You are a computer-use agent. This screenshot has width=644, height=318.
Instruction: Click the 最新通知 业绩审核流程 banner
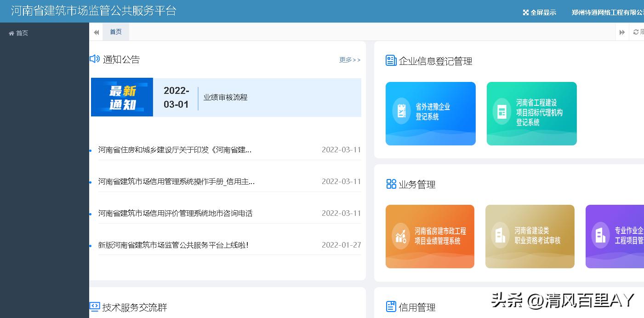pyautogui.click(x=226, y=97)
